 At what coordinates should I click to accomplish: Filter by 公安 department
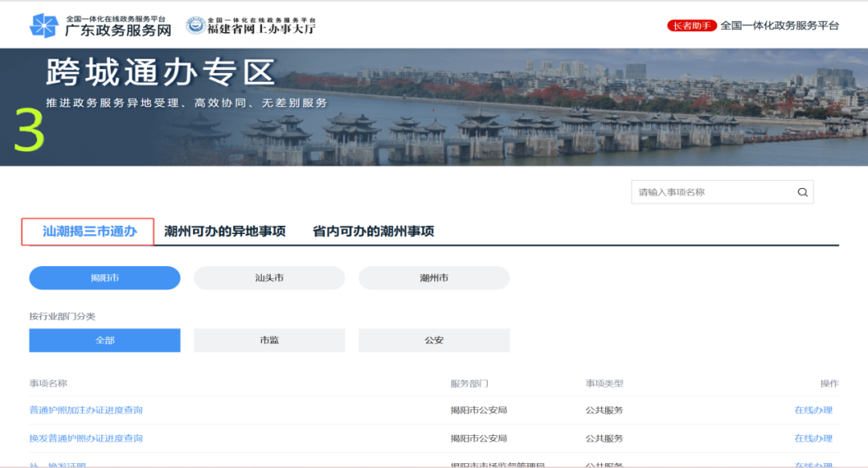[x=434, y=340]
